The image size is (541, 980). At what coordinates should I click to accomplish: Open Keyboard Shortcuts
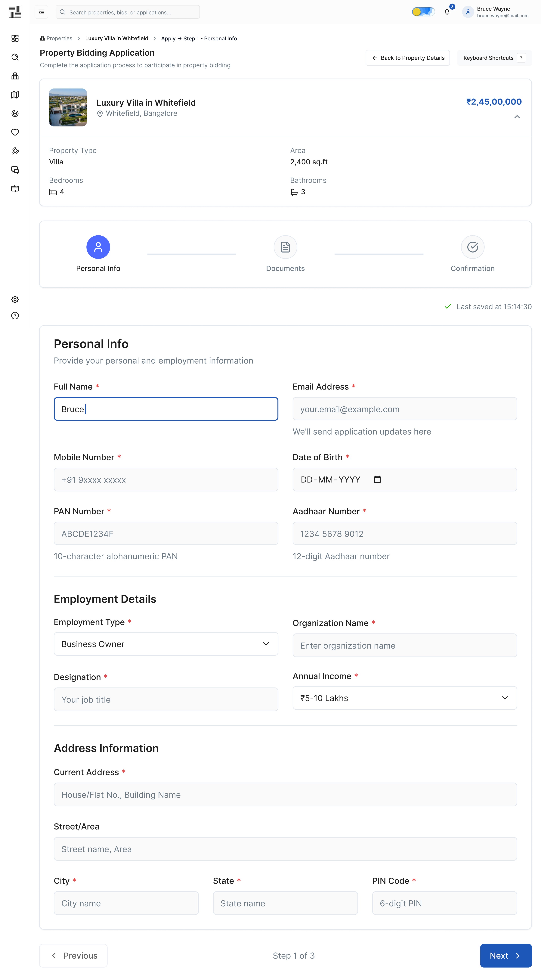494,58
